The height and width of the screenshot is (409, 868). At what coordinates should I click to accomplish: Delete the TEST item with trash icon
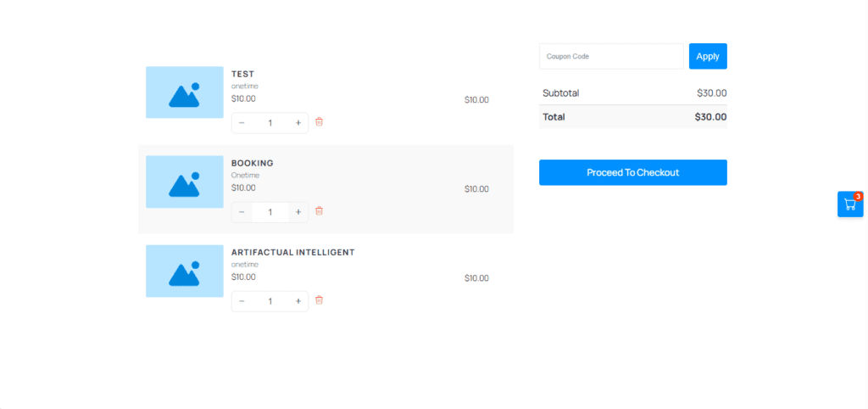point(319,122)
